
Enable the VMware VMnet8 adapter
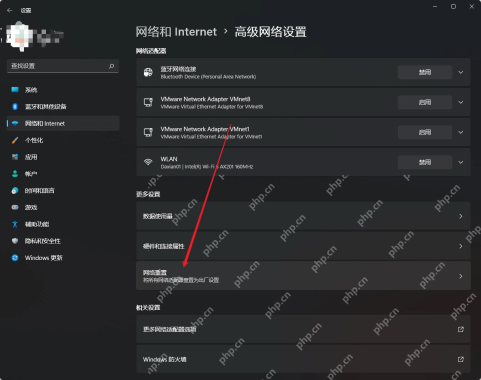point(425,102)
